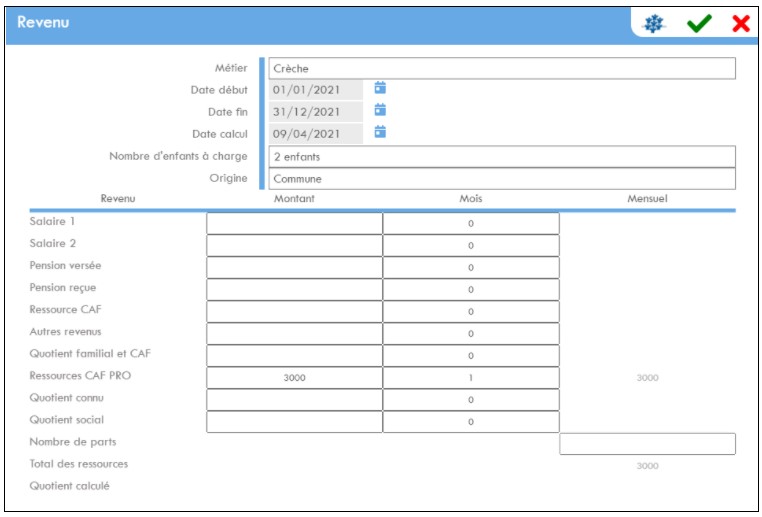The width and height of the screenshot is (762, 517).
Task: Open the Date début calendar picker
Action: click(380, 88)
